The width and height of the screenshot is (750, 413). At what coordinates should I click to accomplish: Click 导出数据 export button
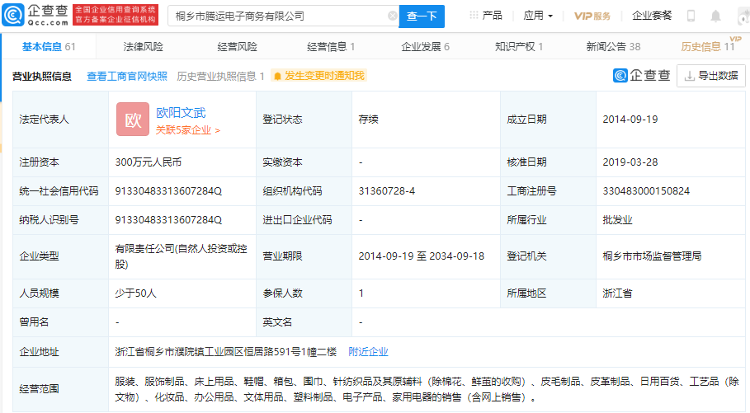[x=711, y=76]
